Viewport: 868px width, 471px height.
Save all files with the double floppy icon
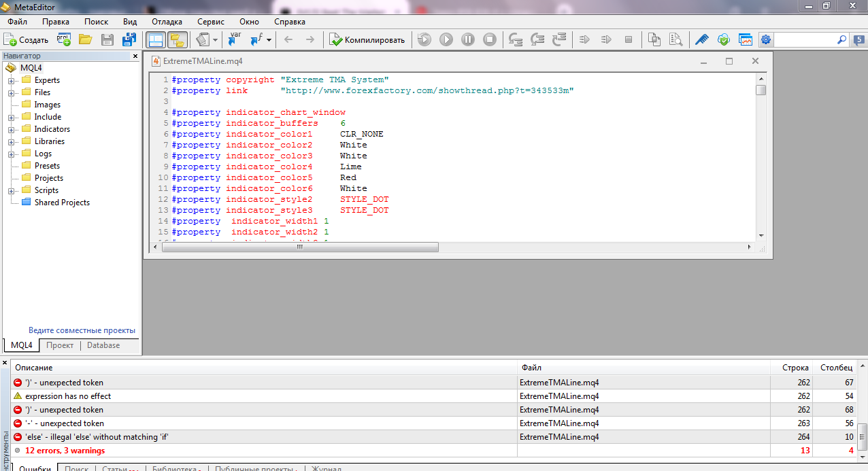(129, 39)
